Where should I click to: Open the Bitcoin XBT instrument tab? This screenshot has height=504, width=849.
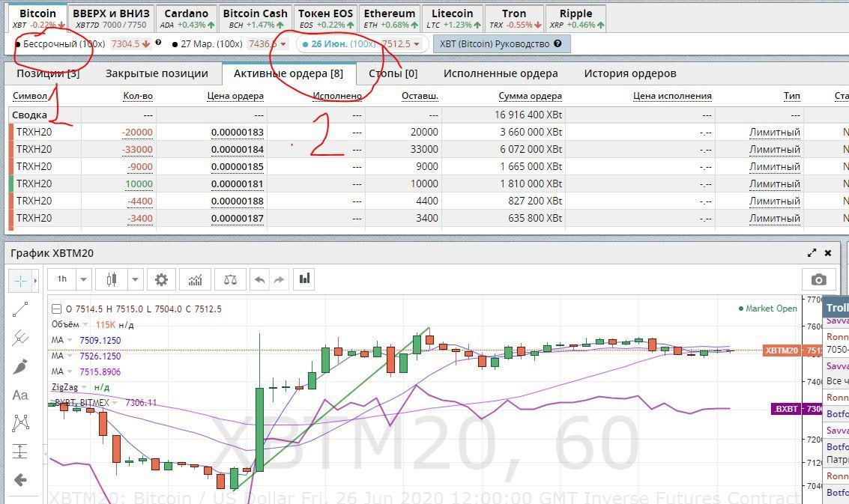tap(38, 18)
